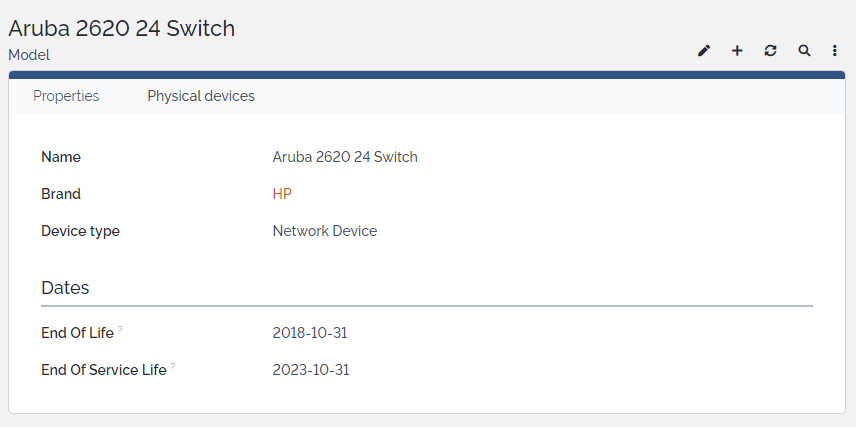Click the Network Device type value
Image resolution: width=856 pixels, height=427 pixels.
pos(325,231)
